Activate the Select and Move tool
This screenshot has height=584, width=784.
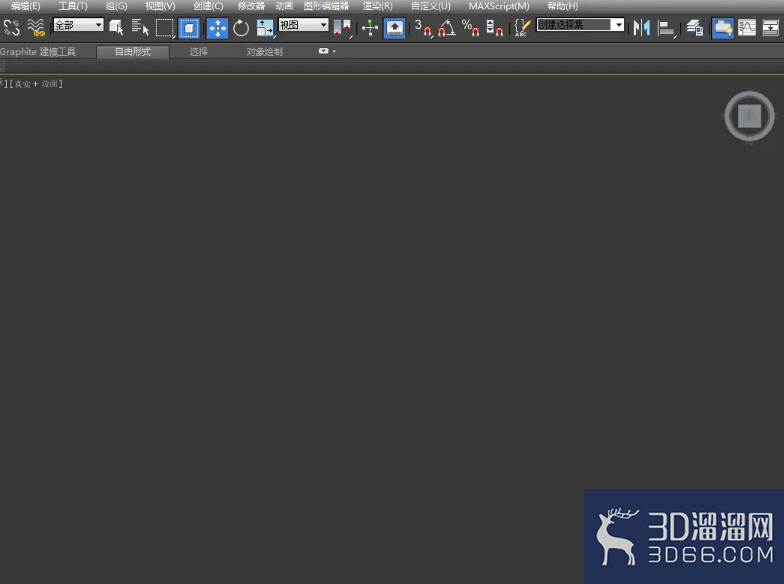click(218, 28)
